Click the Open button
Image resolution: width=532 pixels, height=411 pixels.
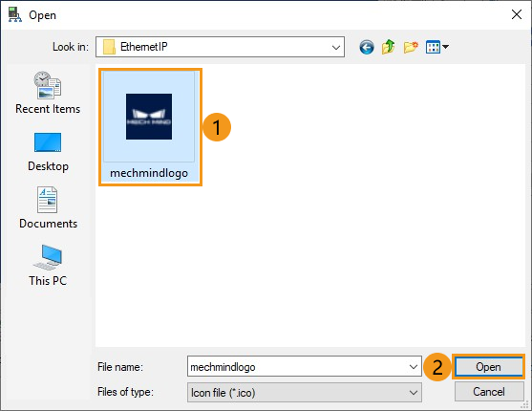point(488,366)
